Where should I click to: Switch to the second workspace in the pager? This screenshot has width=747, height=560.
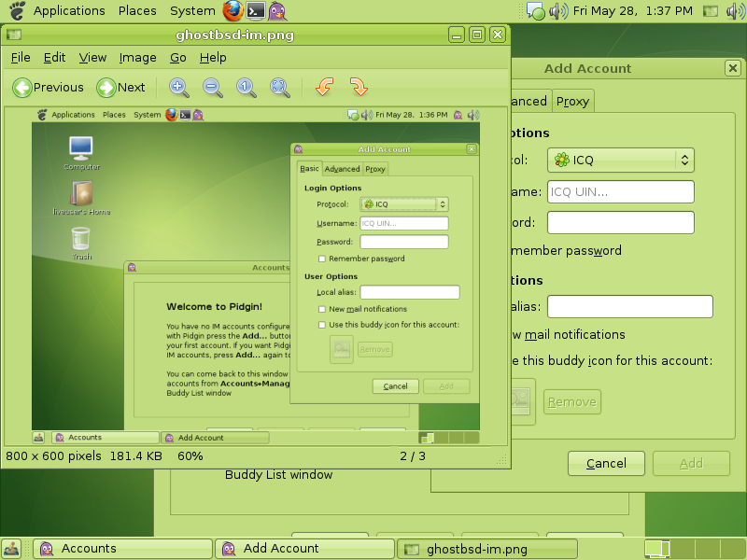point(683,549)
